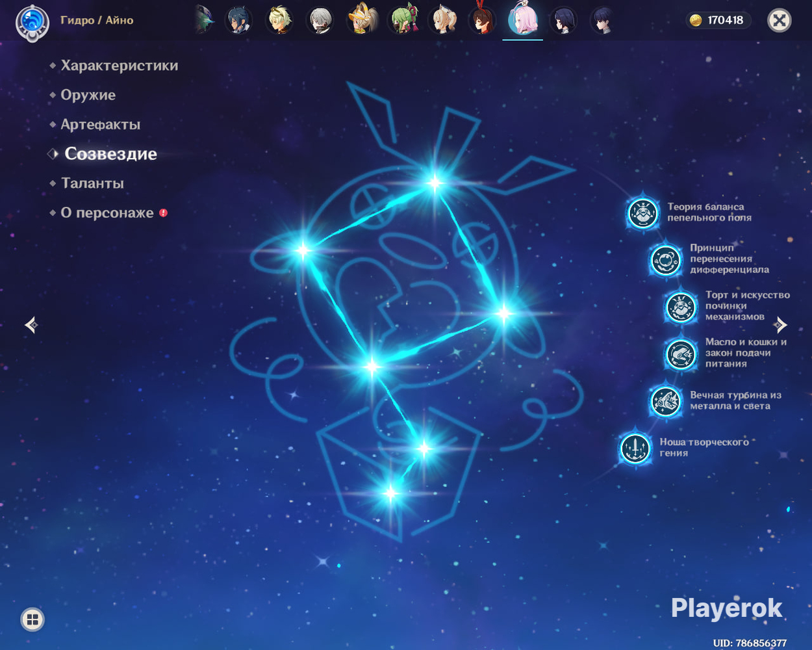
Task: Click the leftmost constellation star node
Action: coord(302,250)
